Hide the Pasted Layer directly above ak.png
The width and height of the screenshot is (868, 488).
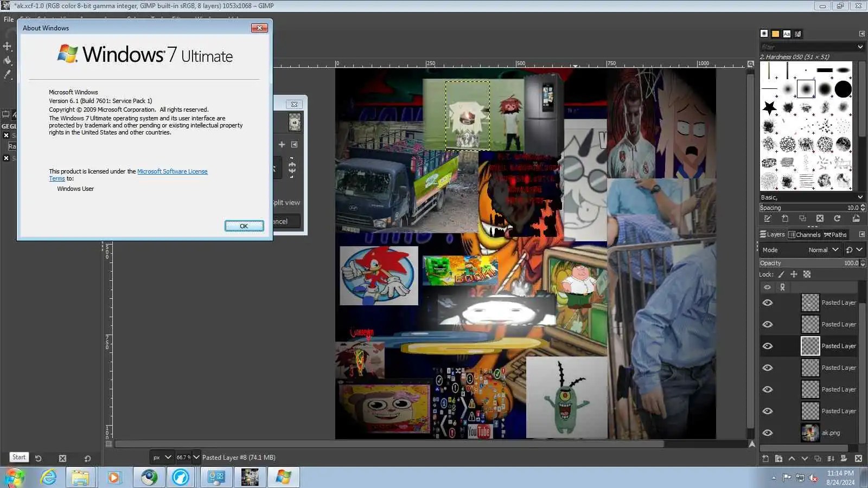(768, 411)
